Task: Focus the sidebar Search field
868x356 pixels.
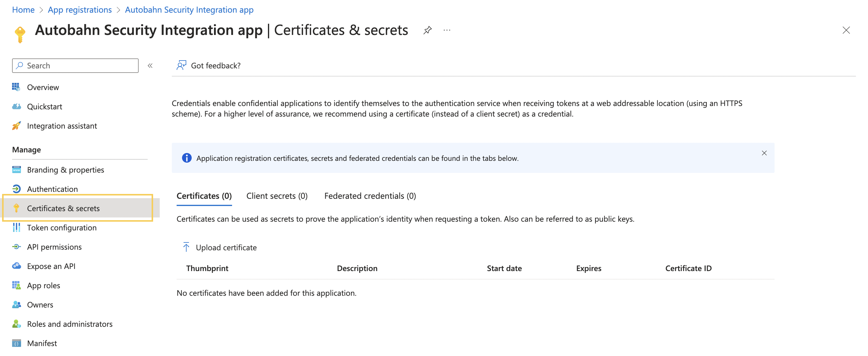Action: pos(75,65)
